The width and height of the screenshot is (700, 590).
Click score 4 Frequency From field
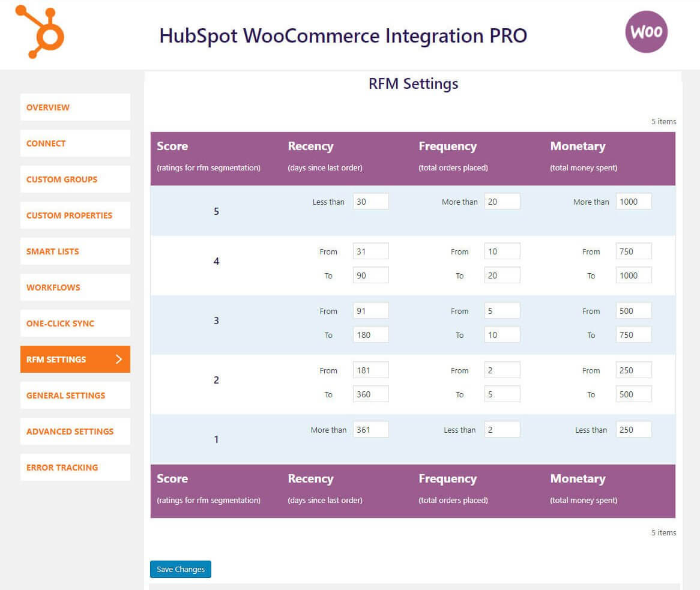pyautogui.click(x=502, y=251)
